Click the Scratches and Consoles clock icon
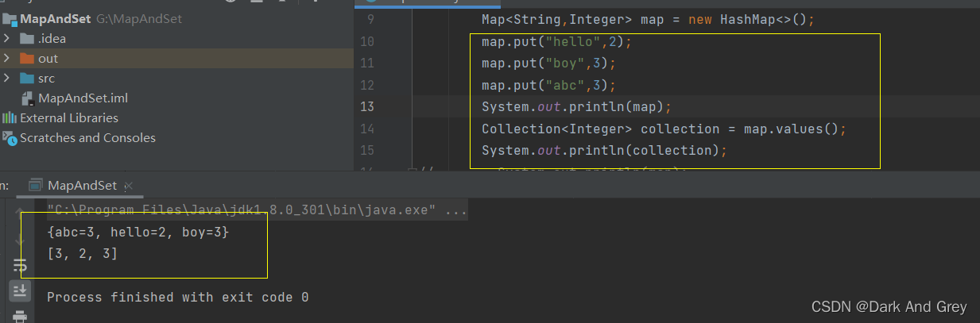This screenshot has width=980, height=323. click(x=10, y=138)
